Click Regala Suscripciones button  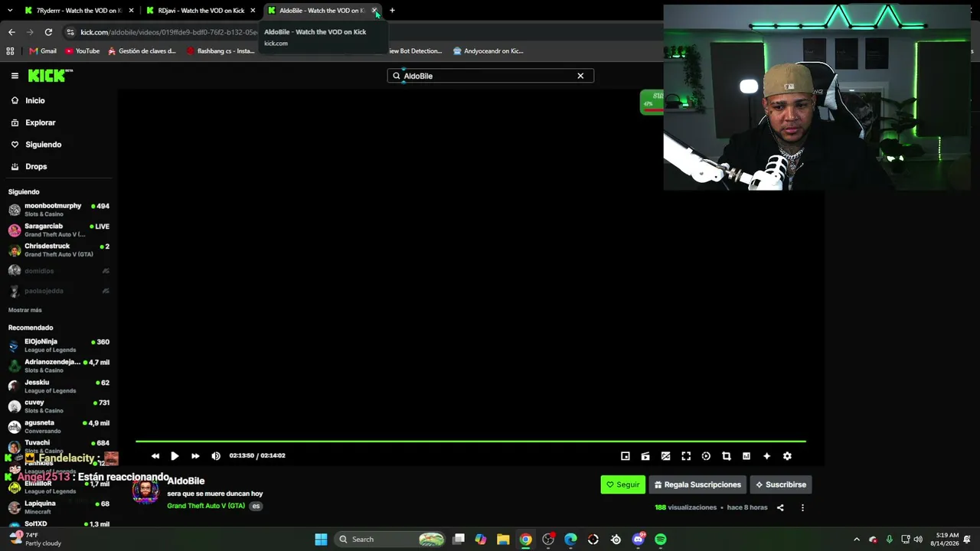(x=697, y=484)
